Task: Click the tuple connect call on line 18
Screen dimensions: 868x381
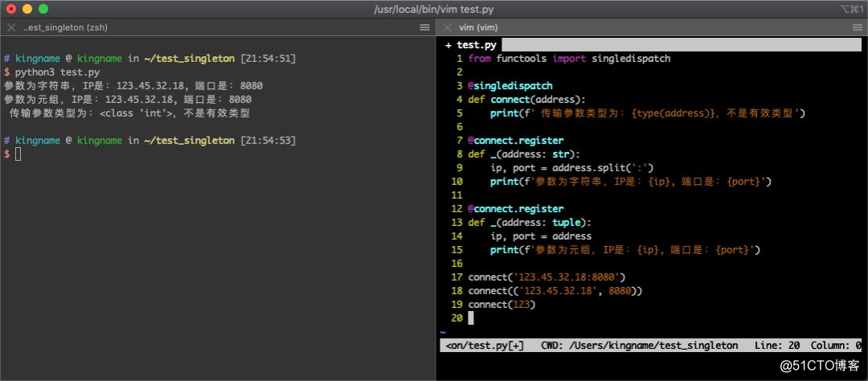Action: coord(555,291)
